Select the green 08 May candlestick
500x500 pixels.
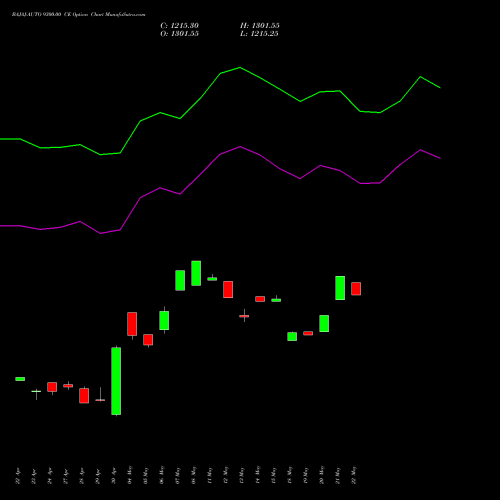pos(196,273)
